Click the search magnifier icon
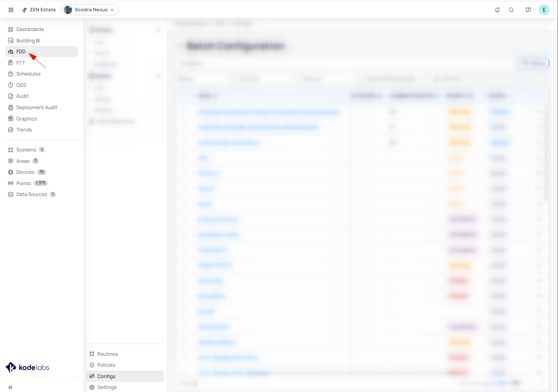Image resolution: width=558 pixels, height=392 pixels. 511,10
